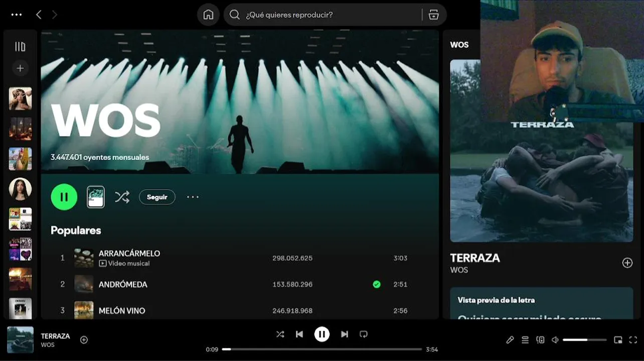Open the ARRANCÁRMELO Video musical link

click(x=124, y=263)
